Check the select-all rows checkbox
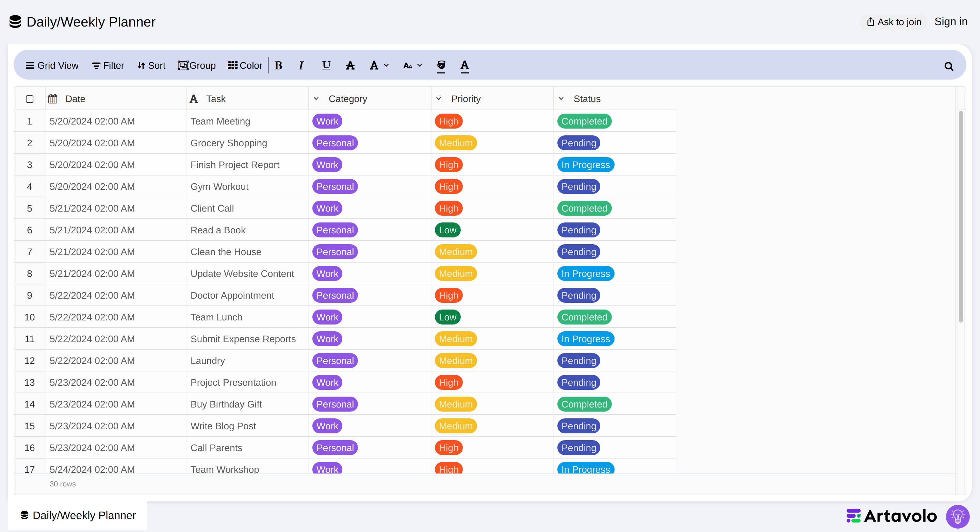Screen dimensions: 980x532 [x=30, y=99]
